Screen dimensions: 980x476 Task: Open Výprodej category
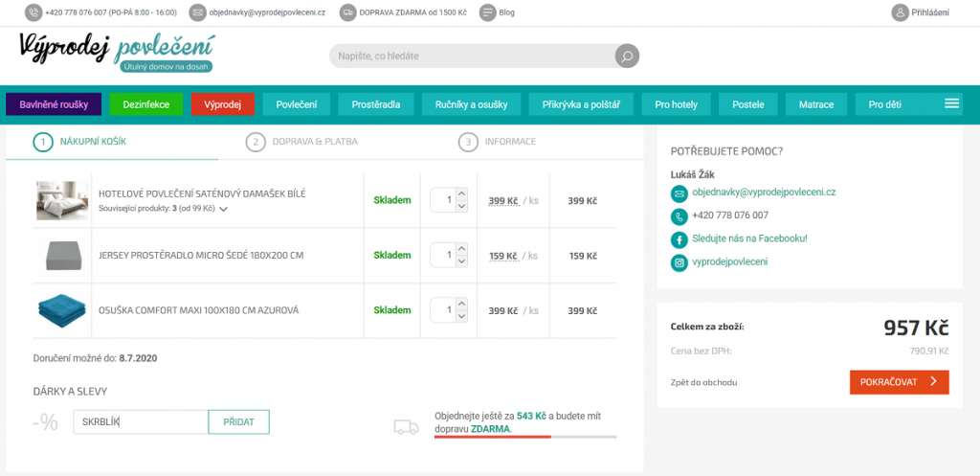[222, 104]
